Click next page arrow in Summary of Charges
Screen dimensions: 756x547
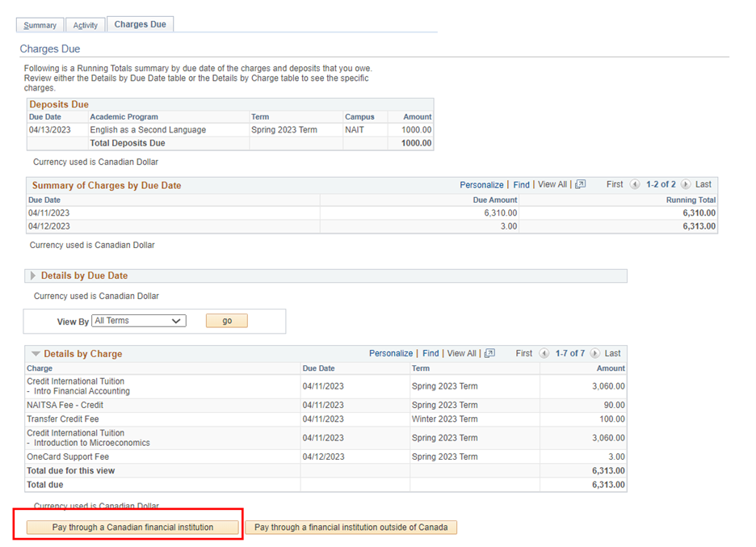[x=685, y=184]
